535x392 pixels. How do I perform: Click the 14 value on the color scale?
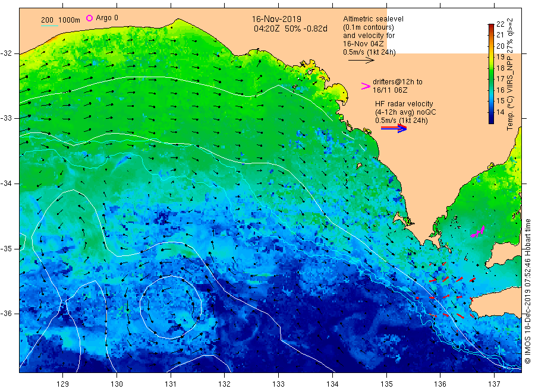coord(500,112)
